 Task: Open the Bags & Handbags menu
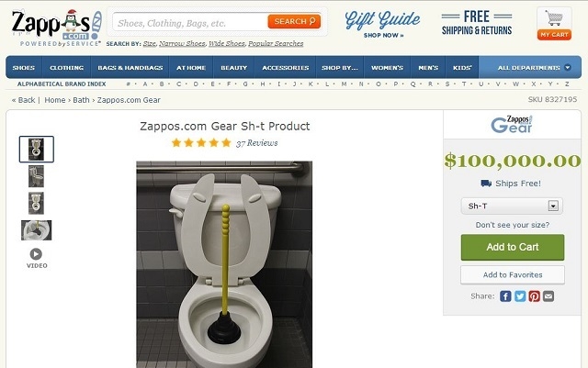pos(130,68)
